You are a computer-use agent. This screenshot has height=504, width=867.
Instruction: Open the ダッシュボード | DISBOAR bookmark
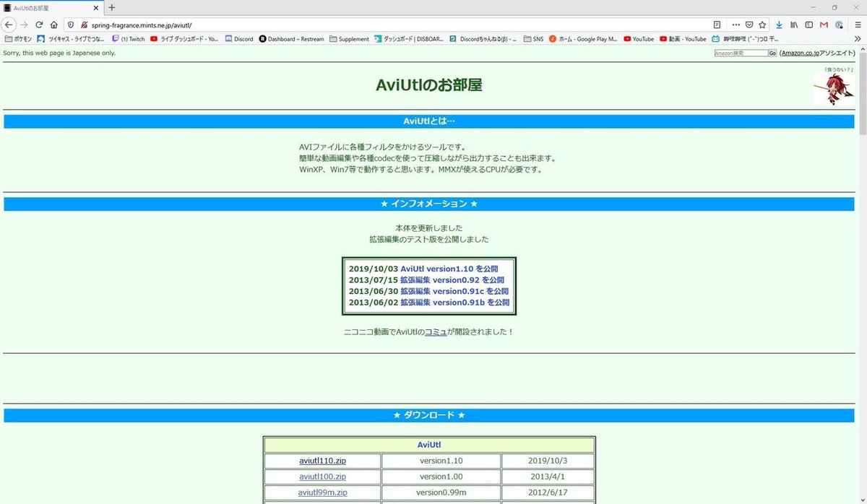point(409,39)
